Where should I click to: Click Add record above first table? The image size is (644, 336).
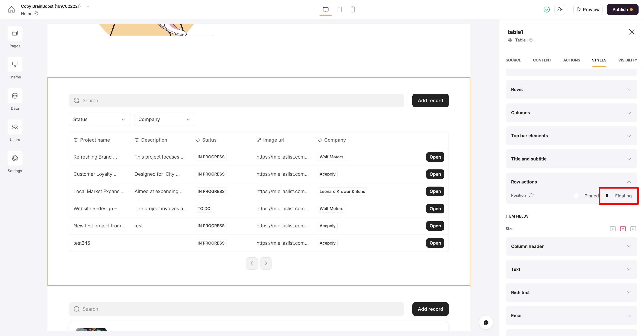pyautogui.click(x=430, y=100)
